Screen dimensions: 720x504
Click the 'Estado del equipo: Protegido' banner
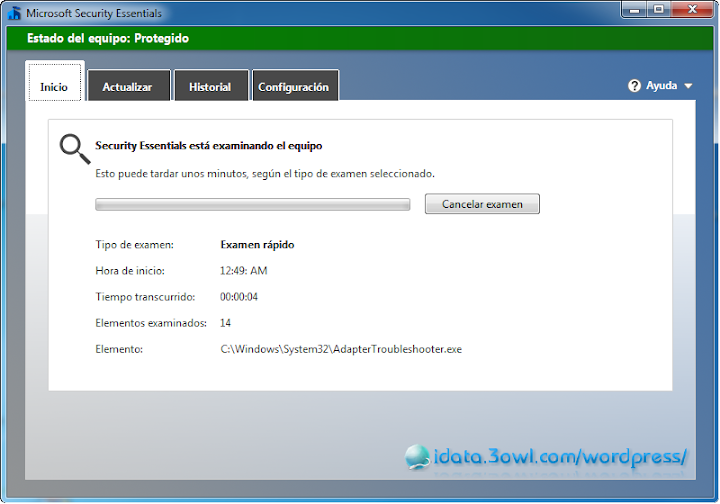click(360, 38)
